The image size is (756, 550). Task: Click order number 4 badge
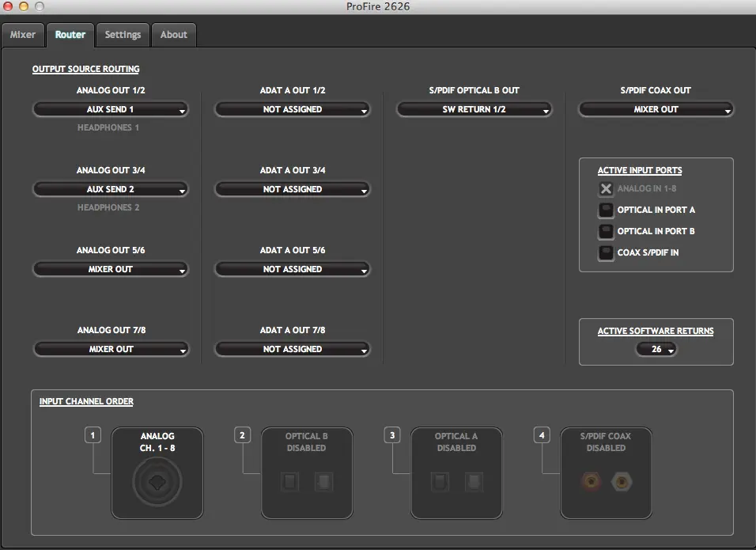542,435
